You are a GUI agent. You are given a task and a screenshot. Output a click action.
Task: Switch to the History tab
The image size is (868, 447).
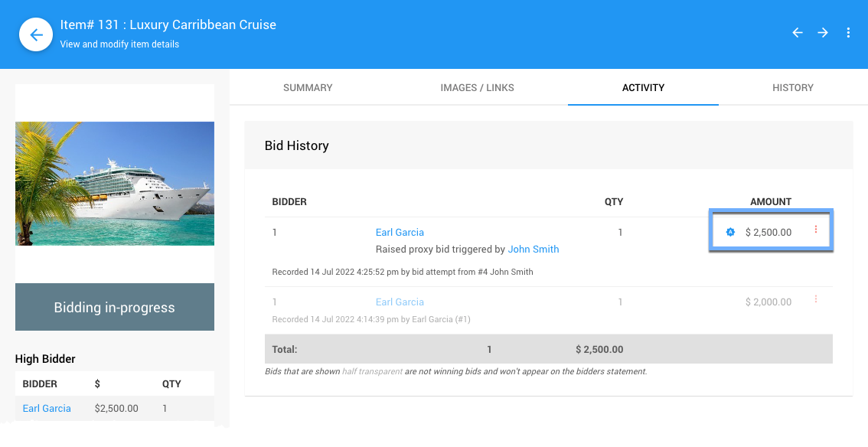click(792, 87)
